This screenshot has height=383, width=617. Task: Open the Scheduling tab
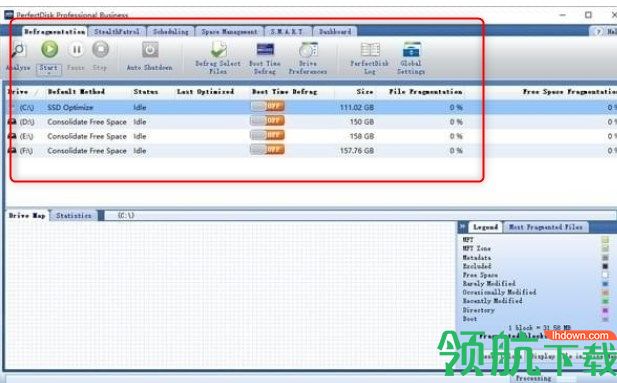pyautogui.click(x=171, y=31)
